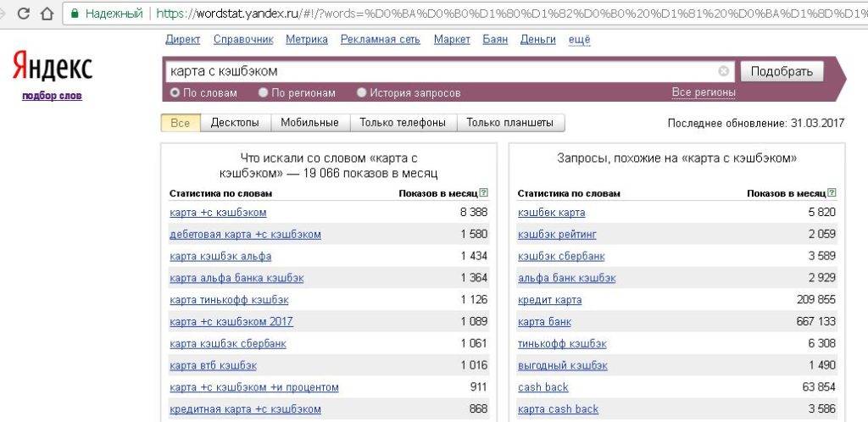Screen dimensions: 868x422
Task: Go to the browser home page icon
Action: (47, 14)
